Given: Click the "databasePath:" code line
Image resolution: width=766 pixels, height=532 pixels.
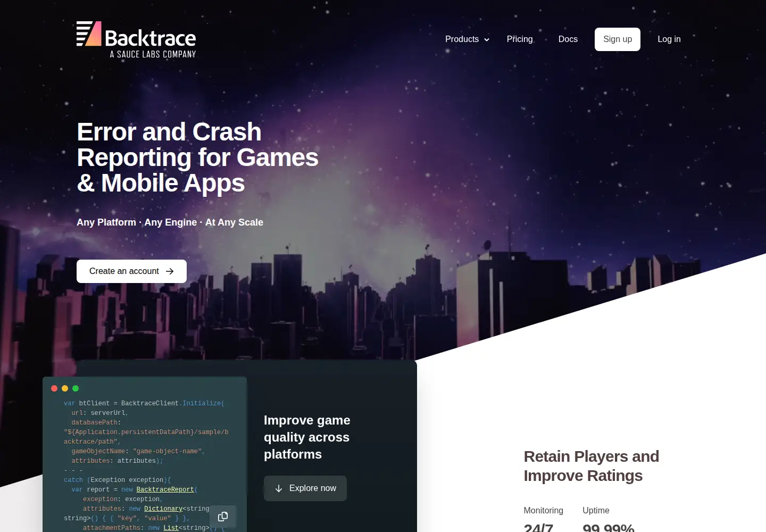Looking at the screenshot, I should pyautogui.click(x=96, y=422).
